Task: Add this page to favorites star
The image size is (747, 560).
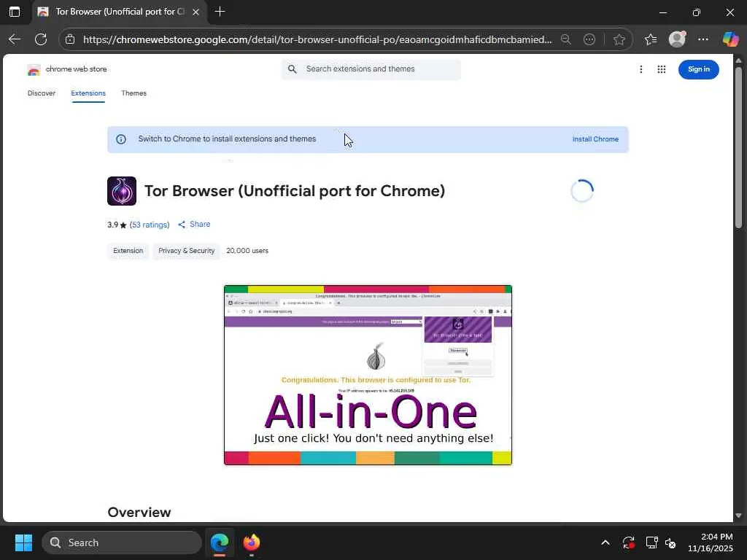Action: tap(619, 39)
